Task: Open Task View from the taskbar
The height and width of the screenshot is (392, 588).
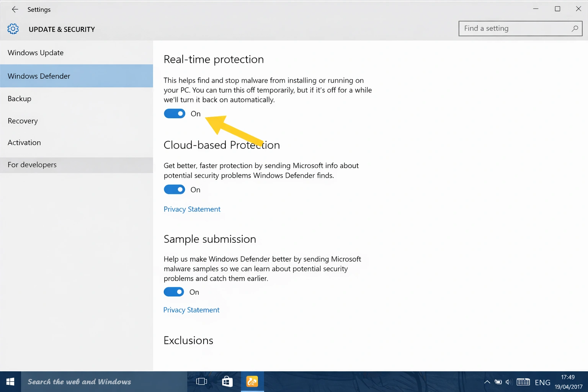Action: [x=201, y=381]
